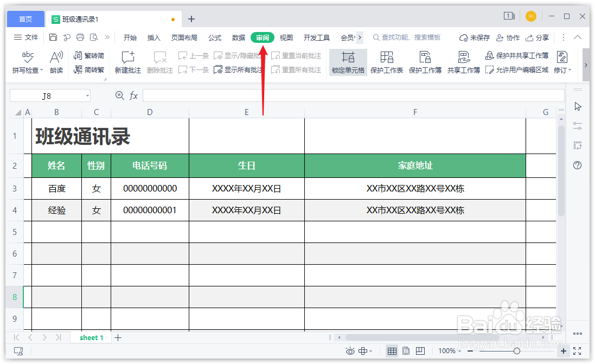
Task: Open the 公式 ribbon tab
Action: (x=214, y=37)
